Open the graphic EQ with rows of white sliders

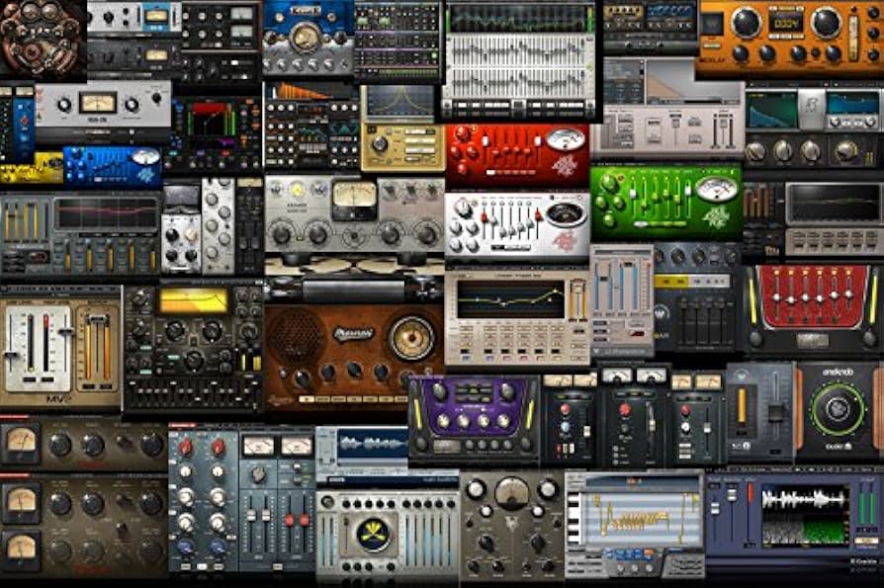[519, 61]
